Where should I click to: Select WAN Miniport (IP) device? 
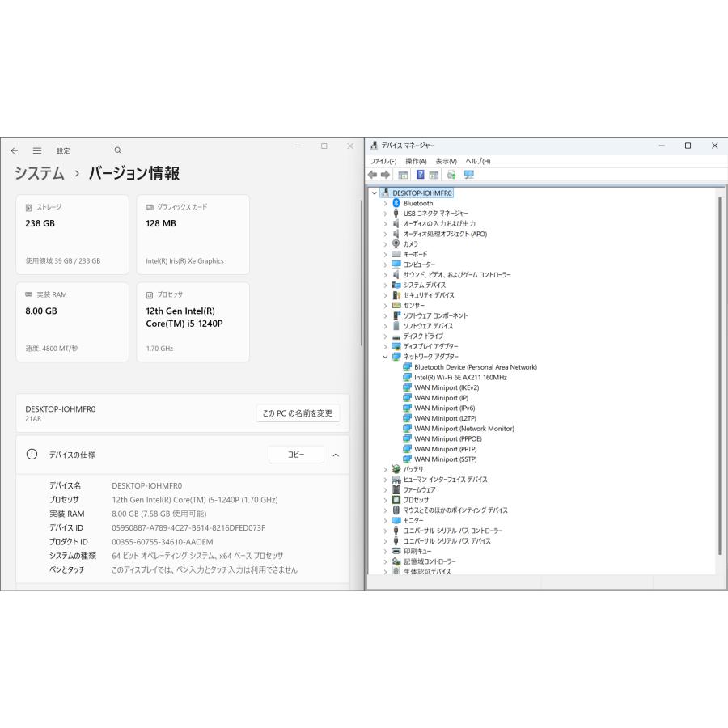tap(441, 397)
